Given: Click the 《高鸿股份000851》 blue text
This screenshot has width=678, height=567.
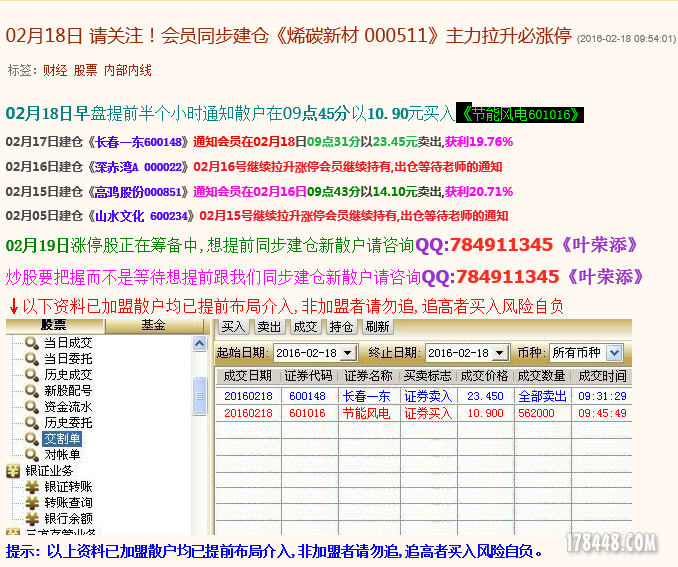Looking at the screenshot, I should coord(138,192).
